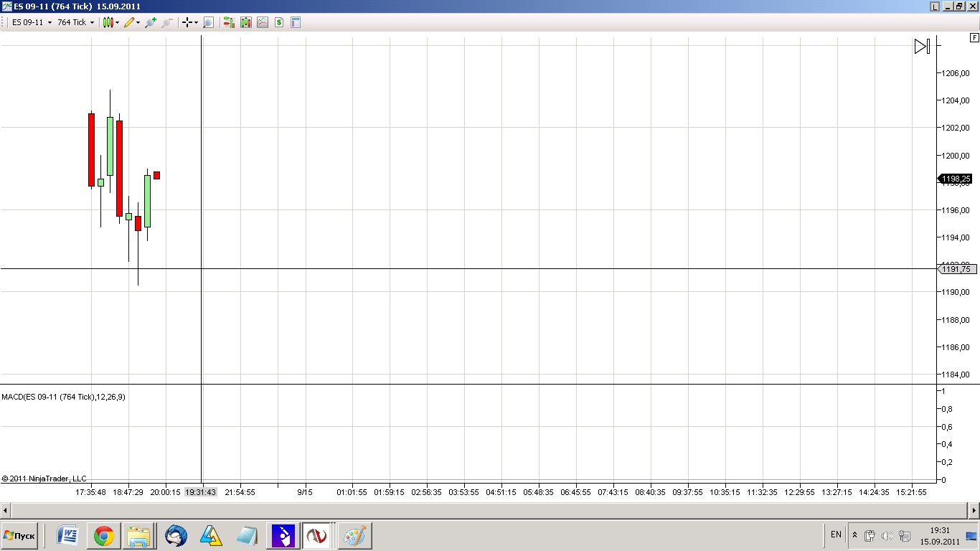
Task: Open Microsoft Word from the taskbar
Action: click(x=67, y=536)
